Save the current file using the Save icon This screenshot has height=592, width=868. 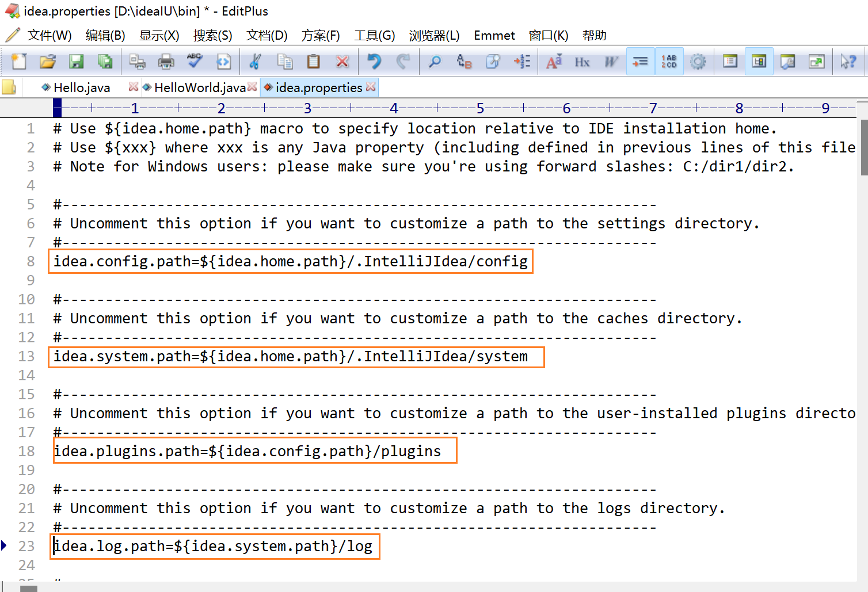[x=77, y=61]
